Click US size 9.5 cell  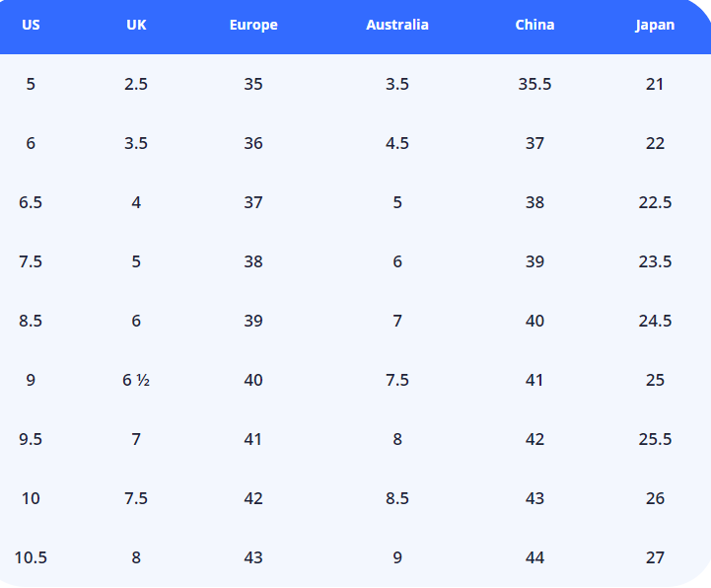coord(31,439)
